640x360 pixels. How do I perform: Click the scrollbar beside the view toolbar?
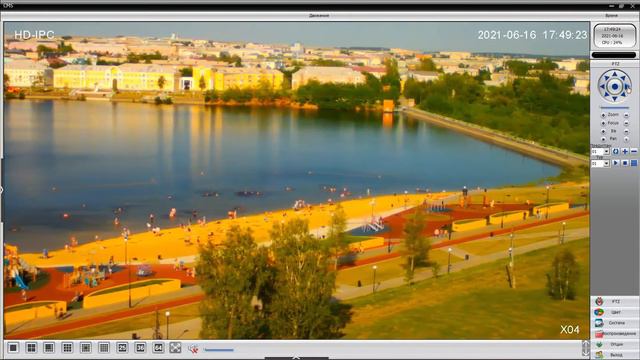pos(586,348)
